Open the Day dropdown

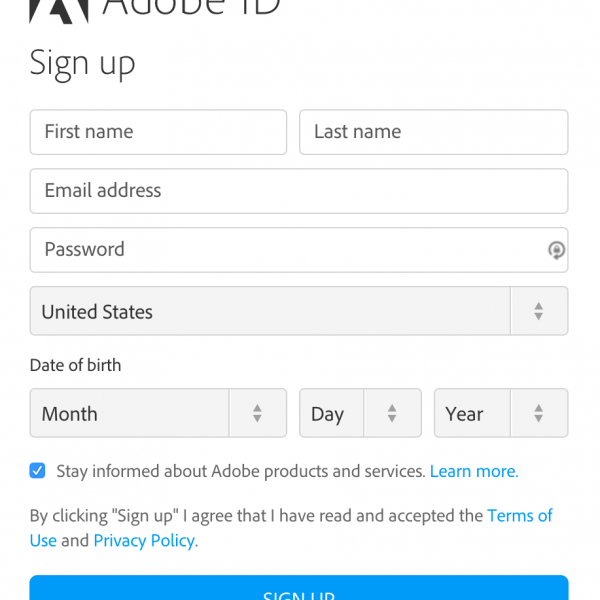332,413
